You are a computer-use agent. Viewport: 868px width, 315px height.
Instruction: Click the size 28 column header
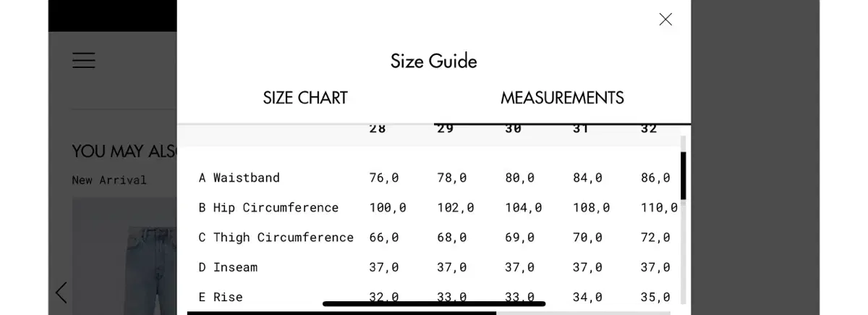point(378,129)
